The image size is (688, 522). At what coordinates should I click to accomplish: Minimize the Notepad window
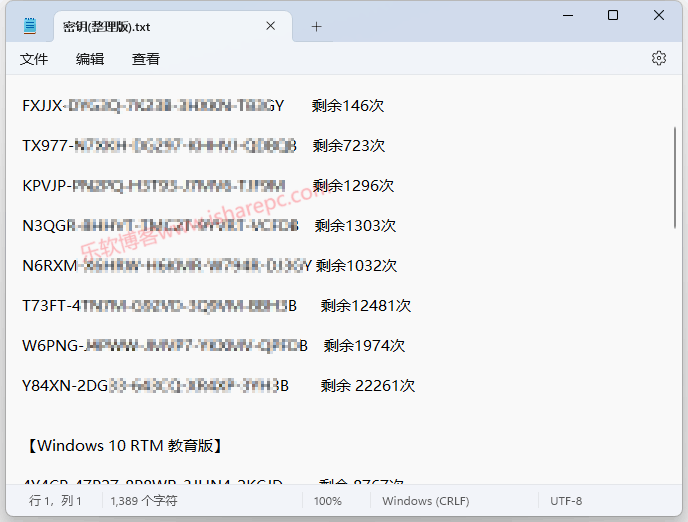[568, 15]
